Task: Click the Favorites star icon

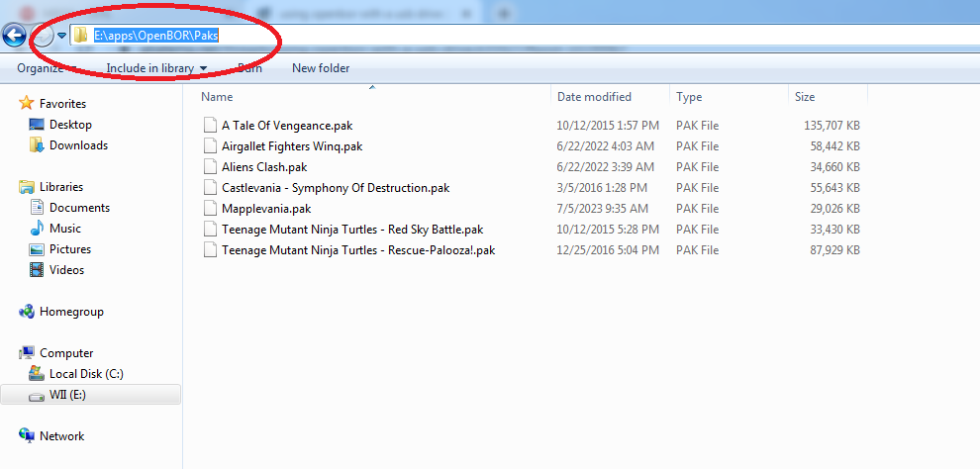Action: click(26, 103)
